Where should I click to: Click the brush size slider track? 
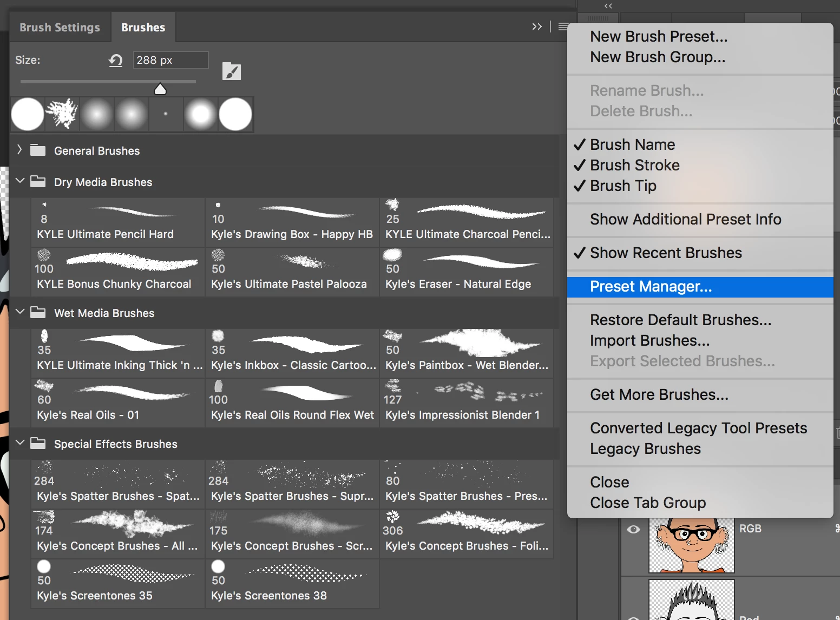[x=108, y=82]
